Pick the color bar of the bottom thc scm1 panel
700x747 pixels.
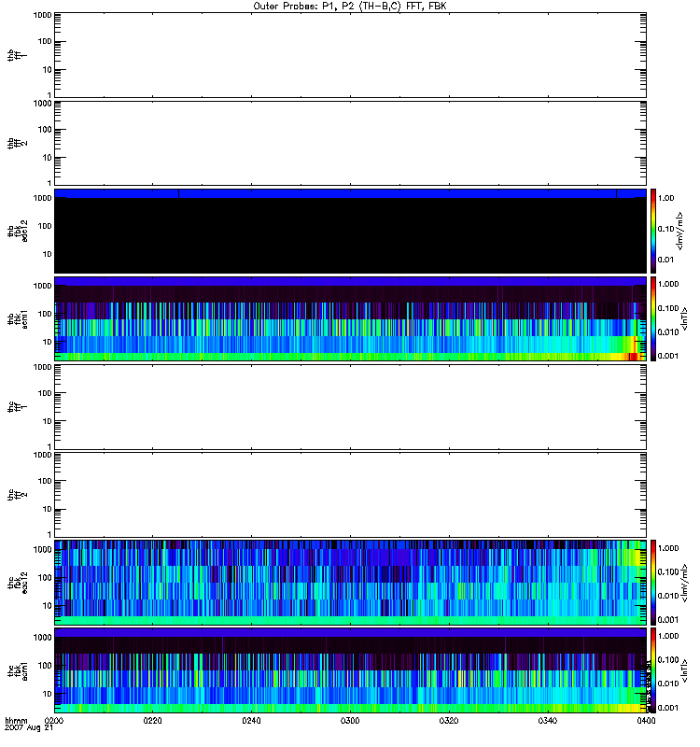654,669
